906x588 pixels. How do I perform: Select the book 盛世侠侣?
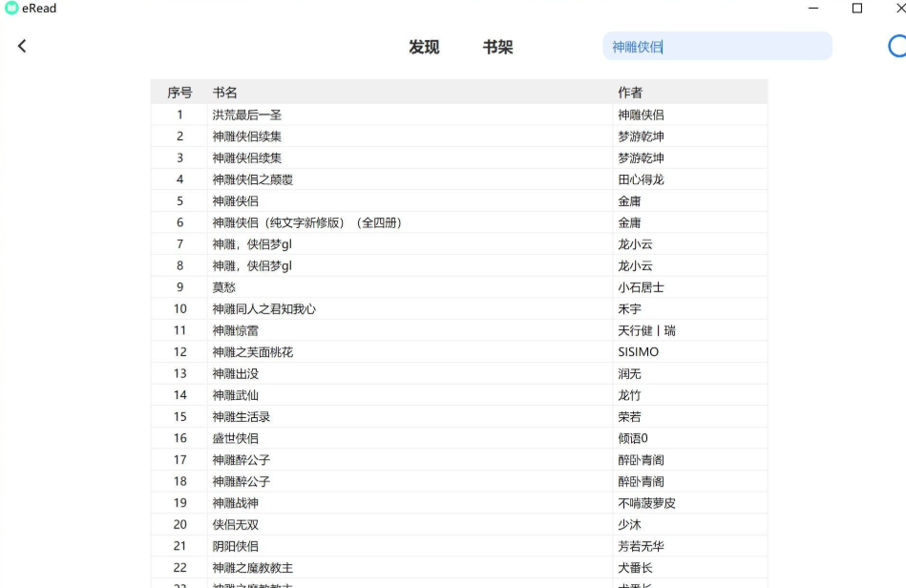tap(236, 438)
